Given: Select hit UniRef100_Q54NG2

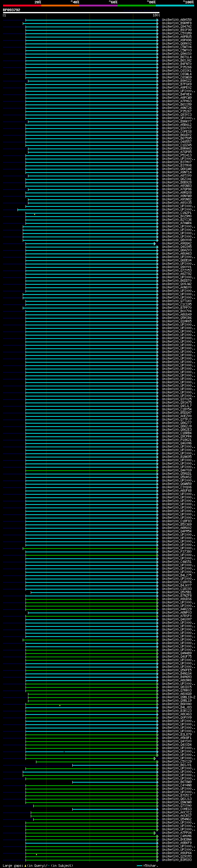Looking at the screenshot, I should point(176,819).
